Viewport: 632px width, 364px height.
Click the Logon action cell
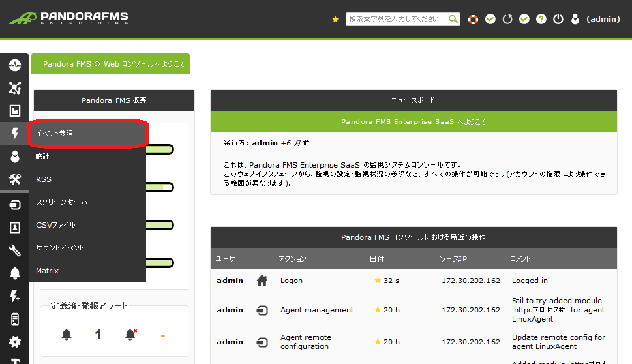(x=292, y=281)
